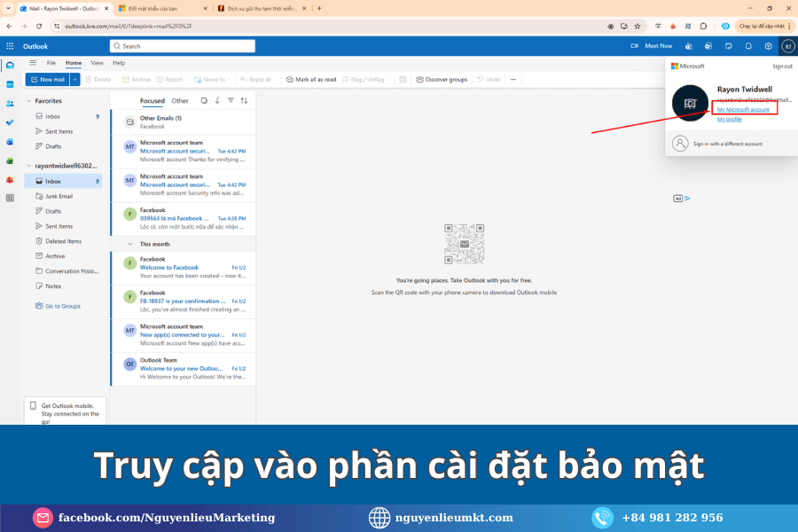Open the People contacts icon in sidebar
The height and width of the screenshot is (532, 798).
coord(10,103)
